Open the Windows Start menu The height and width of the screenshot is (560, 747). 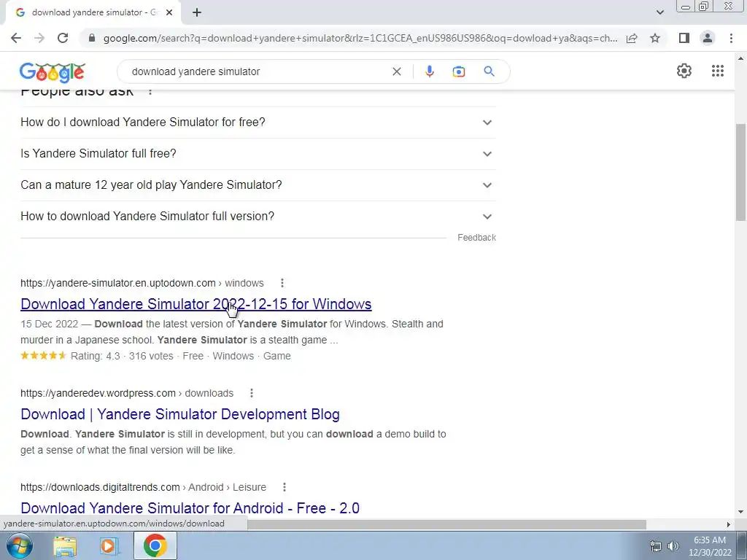[x=19, y=545]
